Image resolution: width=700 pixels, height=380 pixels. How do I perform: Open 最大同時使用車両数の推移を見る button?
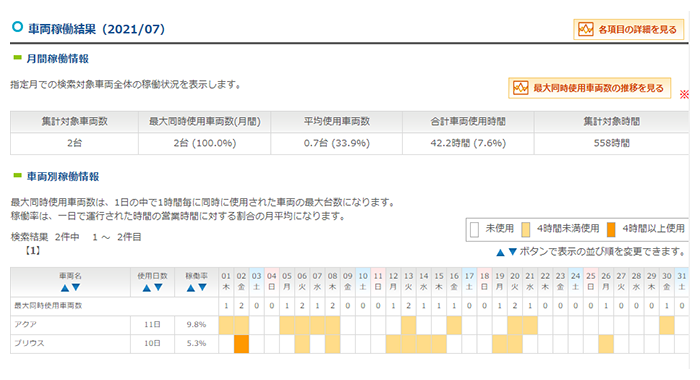pos(589,88)
